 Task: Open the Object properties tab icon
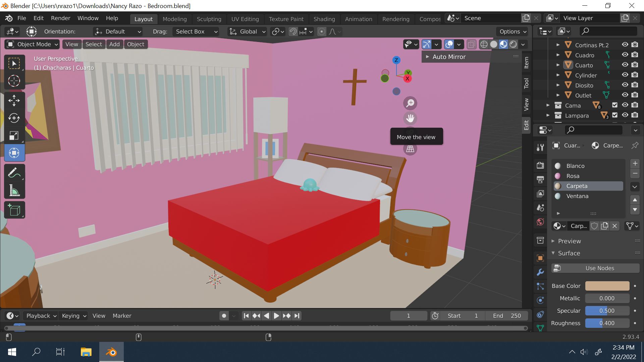[x=540, y=258]
